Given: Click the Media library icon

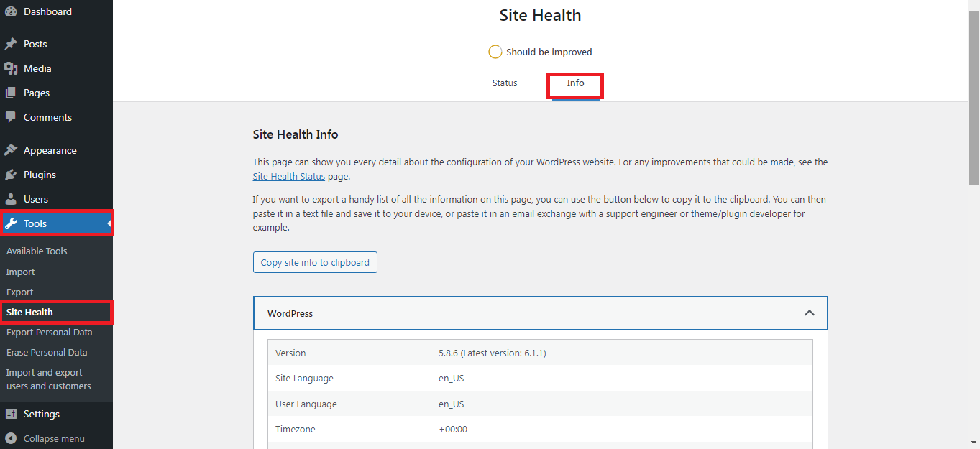Looking at the screenshot, I should (11, 68).
